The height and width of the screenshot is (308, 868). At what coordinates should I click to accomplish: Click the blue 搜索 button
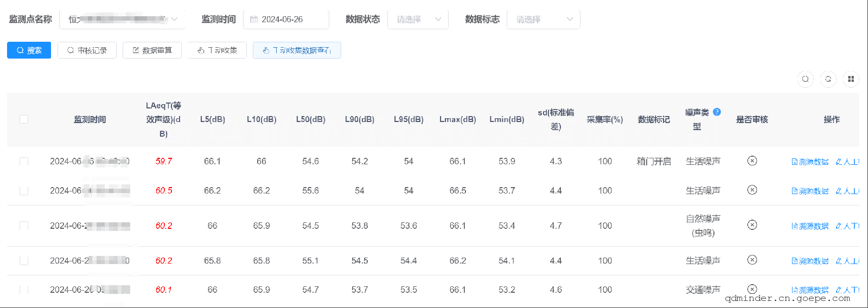point(29,50)
